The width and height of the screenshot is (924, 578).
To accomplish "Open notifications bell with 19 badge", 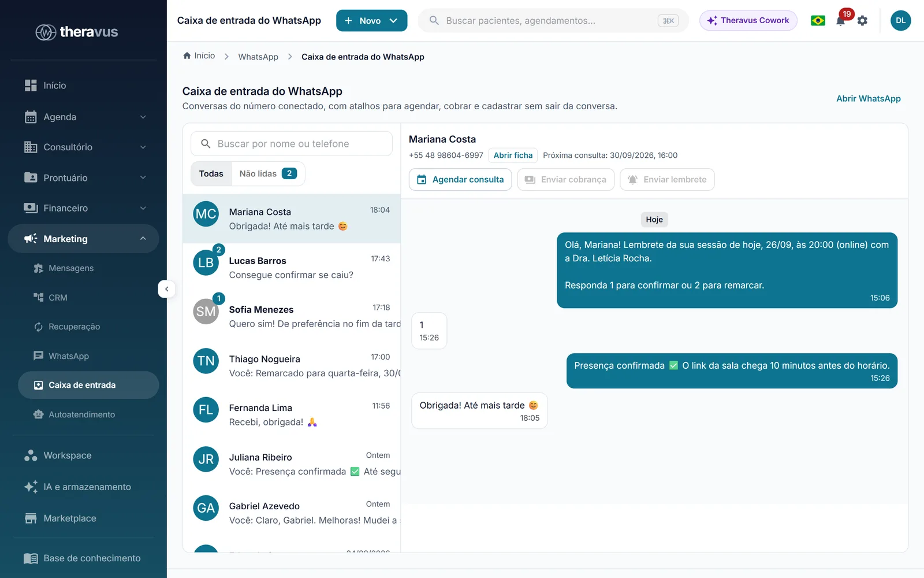I will point(841,21).
